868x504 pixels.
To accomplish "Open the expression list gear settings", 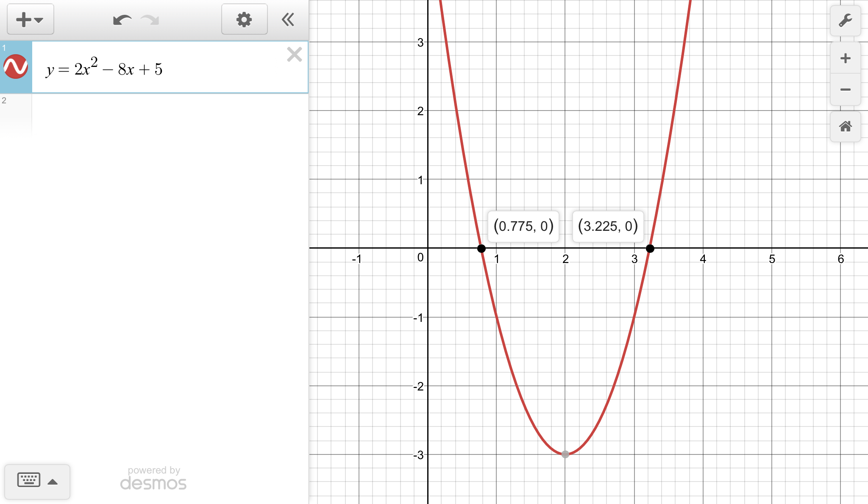I will pyautogui.click(x=244, y=19).
